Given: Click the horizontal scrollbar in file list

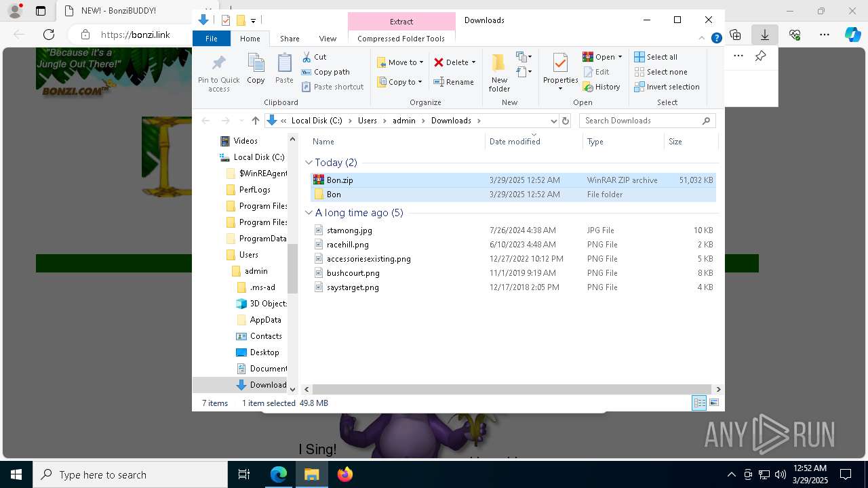Looking at the screenshot, I should coord(512,390).
